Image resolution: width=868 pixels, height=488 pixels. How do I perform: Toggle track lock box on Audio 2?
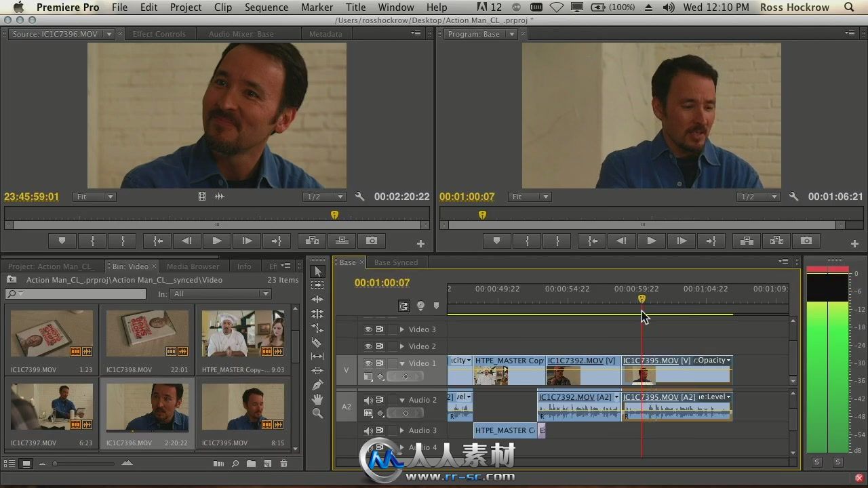[x=392, y=400]
